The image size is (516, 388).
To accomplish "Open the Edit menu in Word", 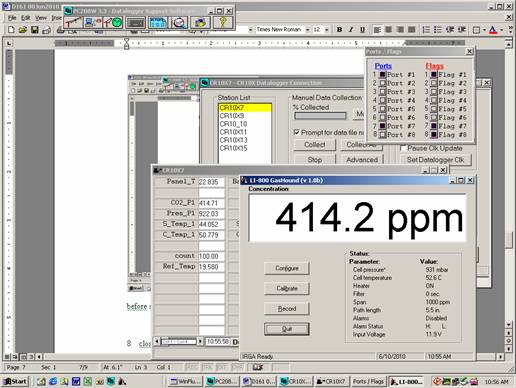I will coord(26,18).
